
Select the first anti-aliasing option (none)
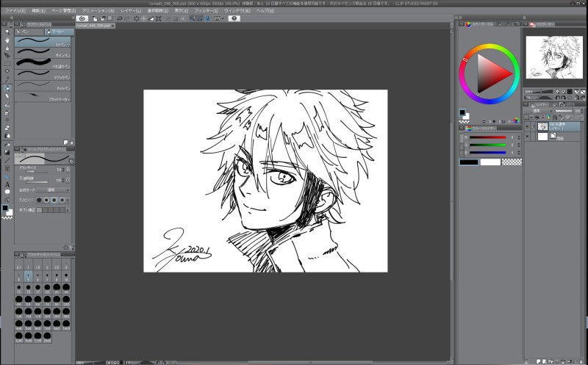tap(39, 200)
